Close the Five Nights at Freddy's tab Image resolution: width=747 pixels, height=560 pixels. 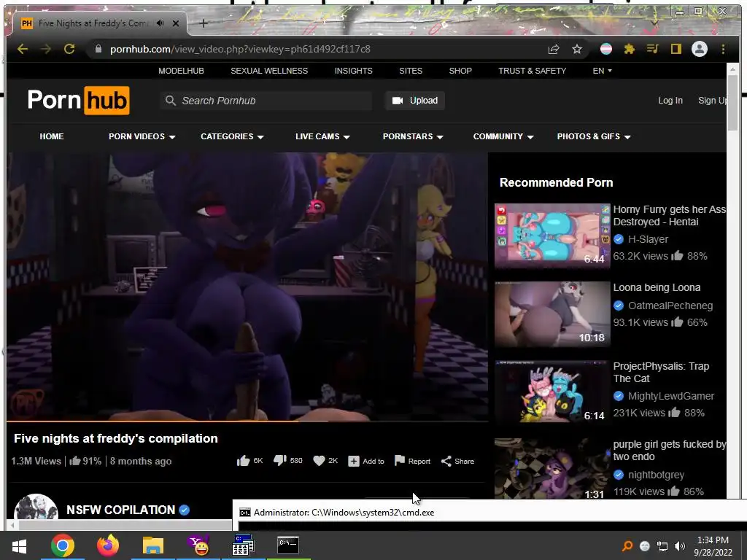(176, 23)
